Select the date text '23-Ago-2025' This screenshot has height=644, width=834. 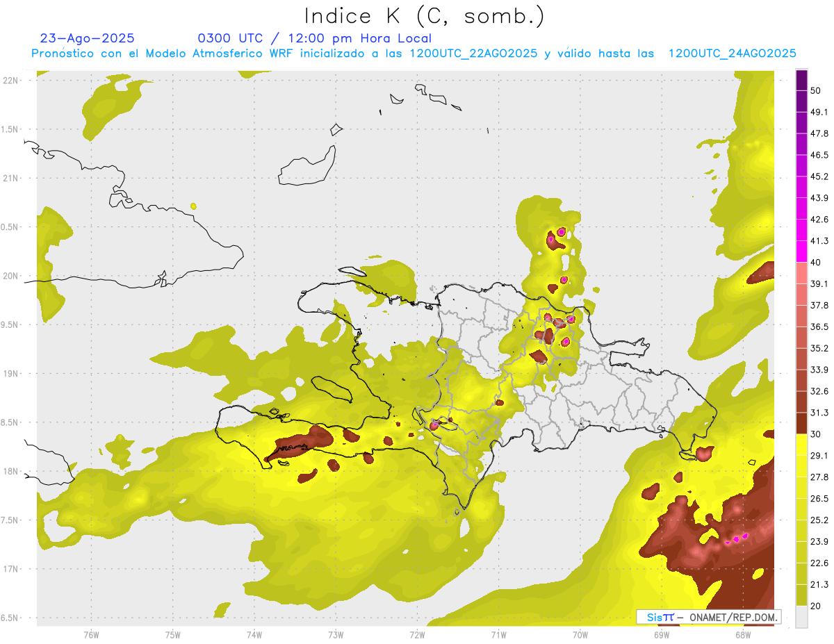(x=88, y=38)
